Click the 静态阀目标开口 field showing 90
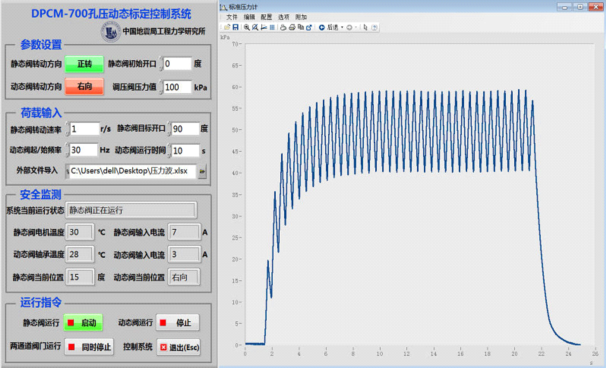Screen dimensions: 606x368 (186, 129)
